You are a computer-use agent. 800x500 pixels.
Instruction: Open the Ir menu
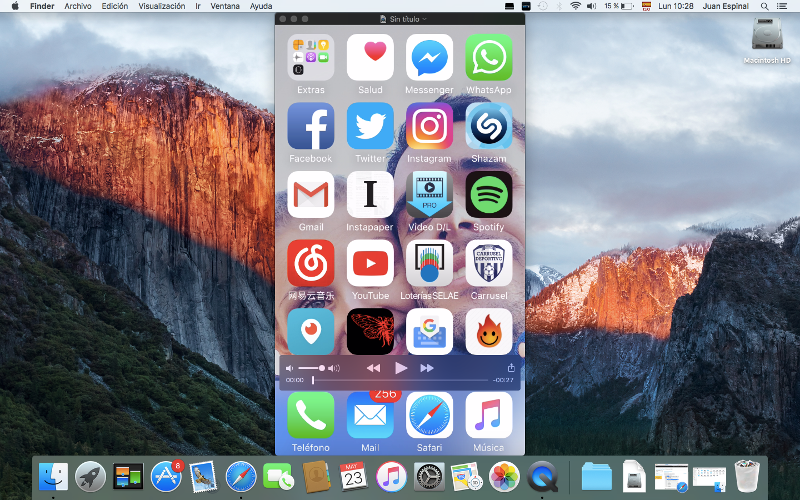(x=198, y=6)
